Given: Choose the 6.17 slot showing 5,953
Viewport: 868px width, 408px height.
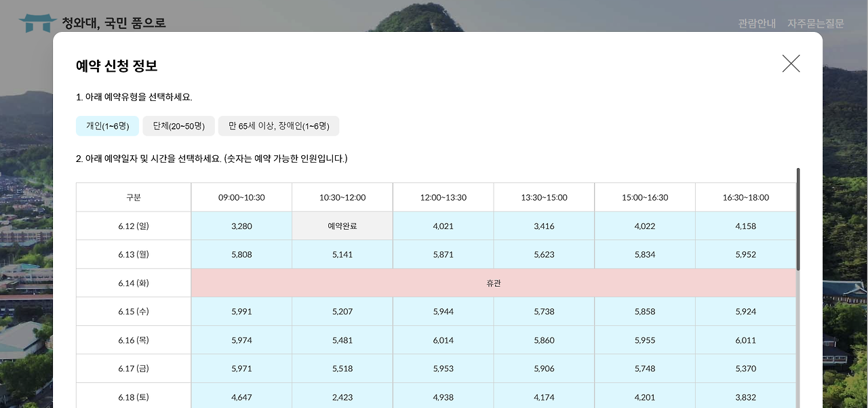Looking at the screenshot, I should pyautogui.click(x=443, y=369).
